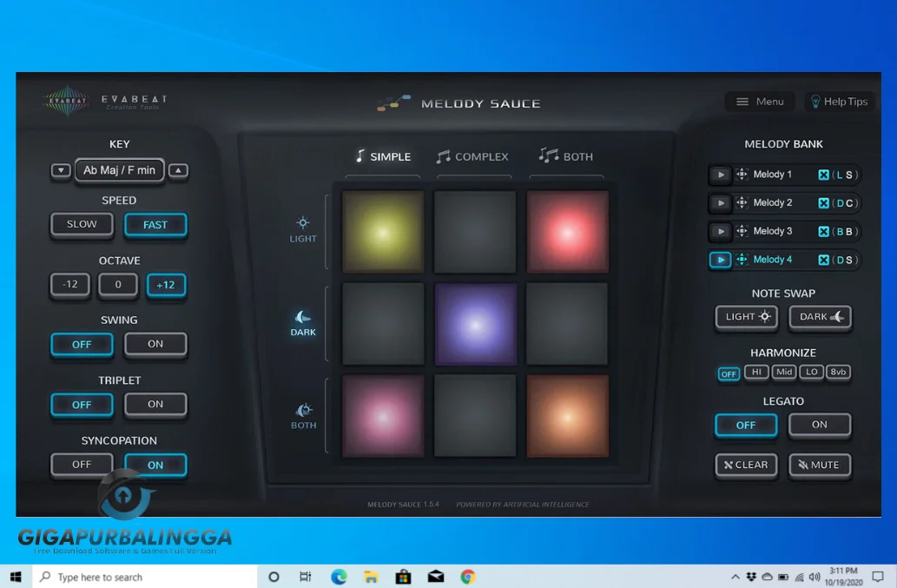Click the drag MIDI icon for Melody 3
Image resolution: width=897 pixels, height=588 pixels.
click(742, 231)
